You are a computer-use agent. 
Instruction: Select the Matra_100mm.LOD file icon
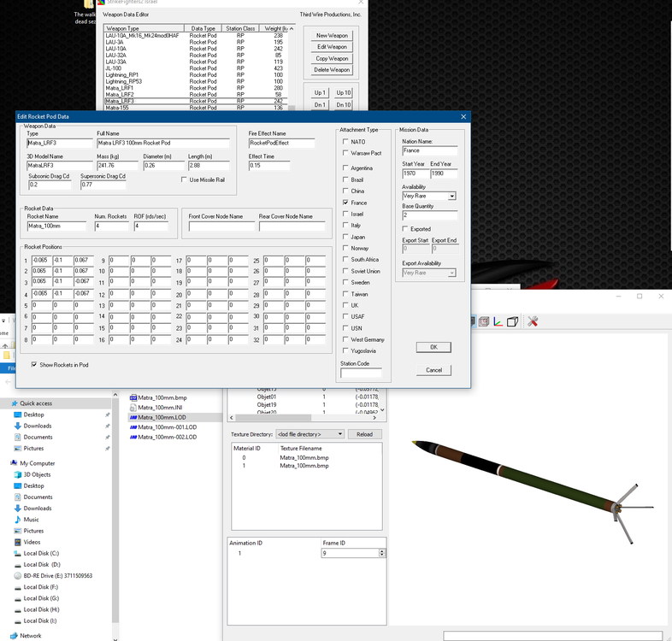pyautogui.click(x=133, y=417)
